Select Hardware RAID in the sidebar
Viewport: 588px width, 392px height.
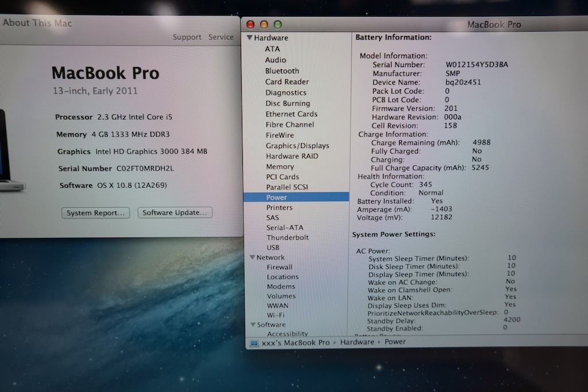(x=292, y=156)
